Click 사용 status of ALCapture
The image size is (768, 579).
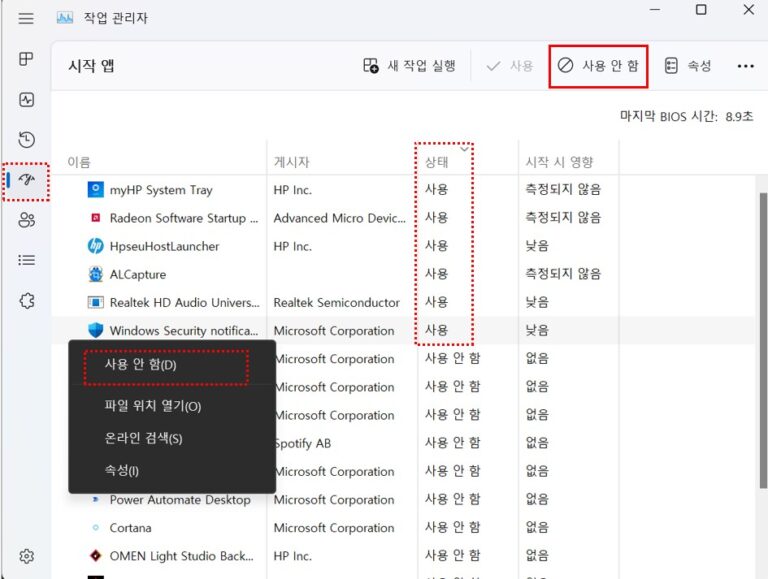click(436, 274)
